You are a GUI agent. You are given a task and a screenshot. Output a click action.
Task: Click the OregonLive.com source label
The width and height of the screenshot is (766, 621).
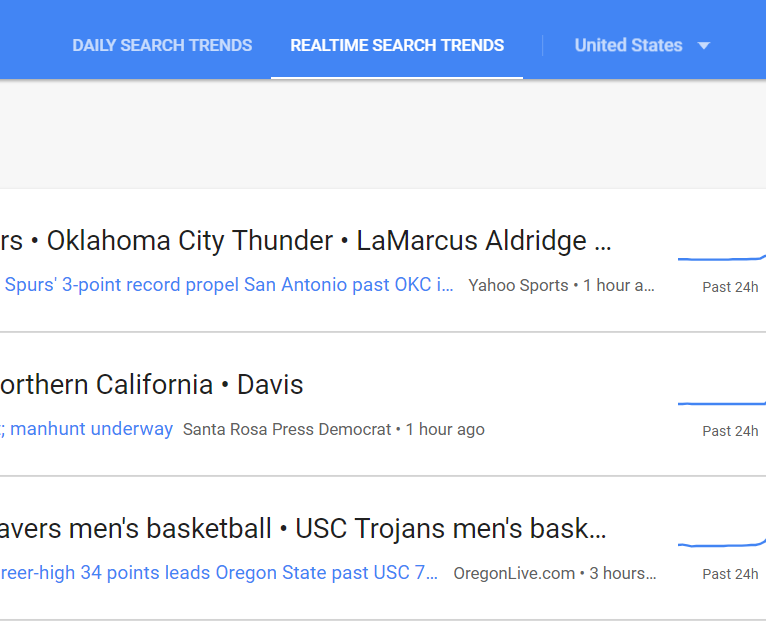click(514, 574)
